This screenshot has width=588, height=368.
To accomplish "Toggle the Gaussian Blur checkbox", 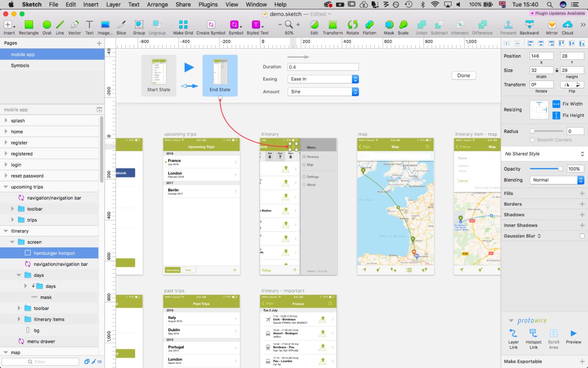I will [x=582, y=236].
